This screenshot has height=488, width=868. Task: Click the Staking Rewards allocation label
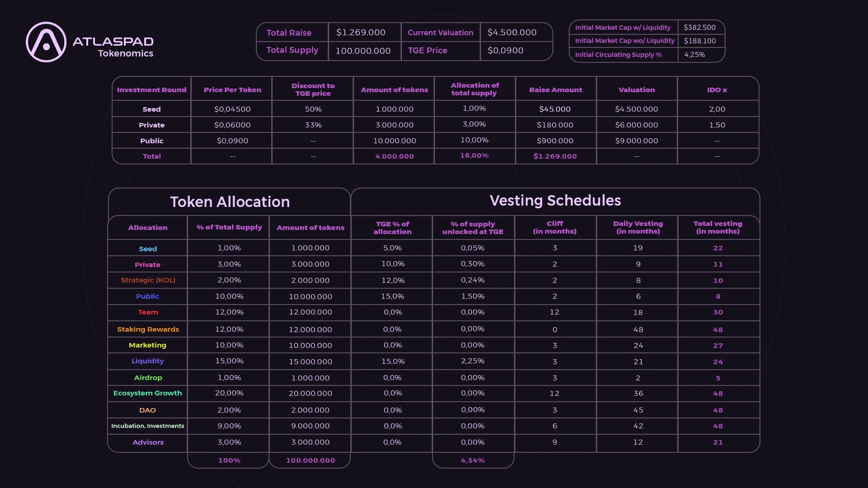(x=148, y=329)
